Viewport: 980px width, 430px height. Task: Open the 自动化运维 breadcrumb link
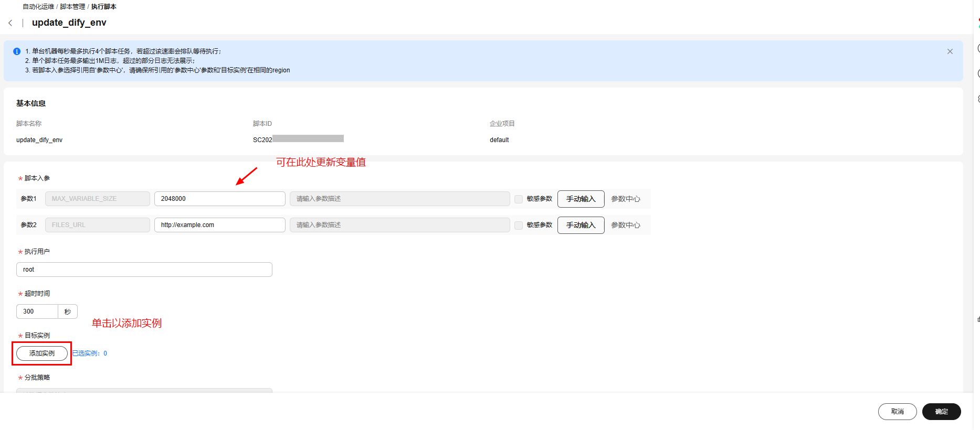pyautogui.click(x=38, y=7)
